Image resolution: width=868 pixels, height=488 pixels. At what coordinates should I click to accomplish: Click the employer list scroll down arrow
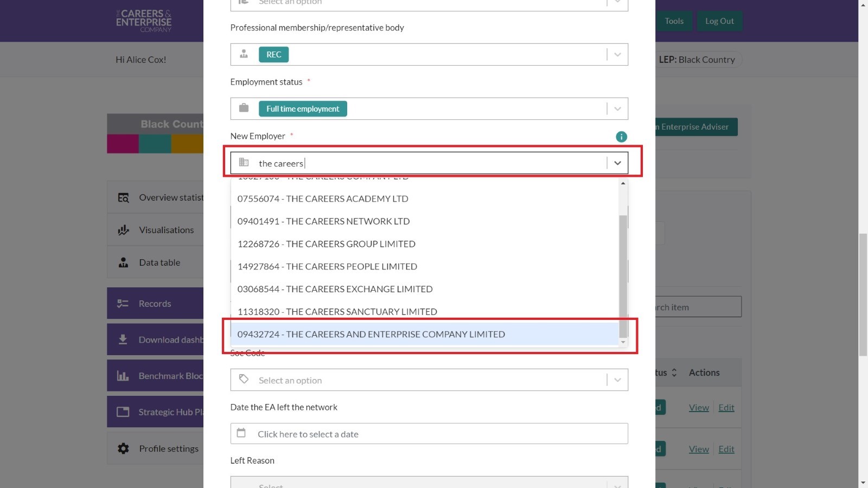click(x=623, y=342)
